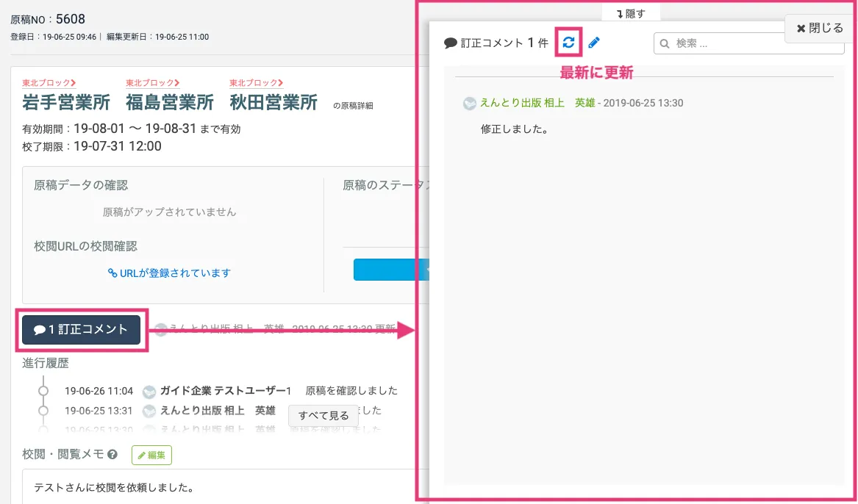Click user name ガイド企業 テストユーザー1

pyautogui.click(x=226, y=391)
